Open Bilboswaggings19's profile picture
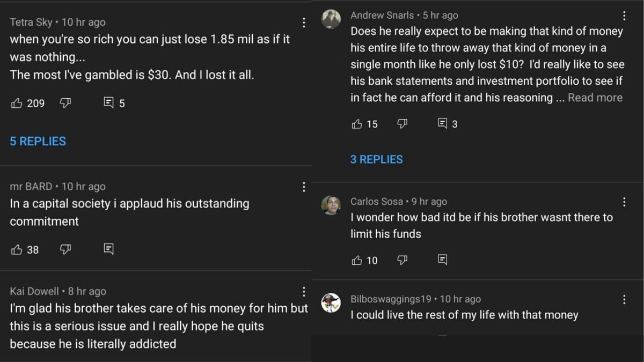Image resolution: width=644 pixels, height=362 pixels. click(331, 302)
